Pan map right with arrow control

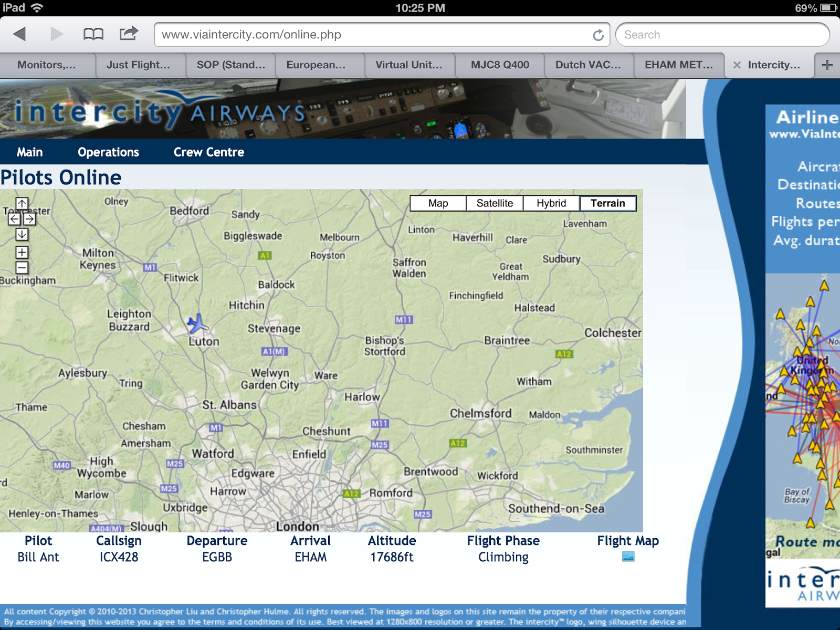[29, 219]
